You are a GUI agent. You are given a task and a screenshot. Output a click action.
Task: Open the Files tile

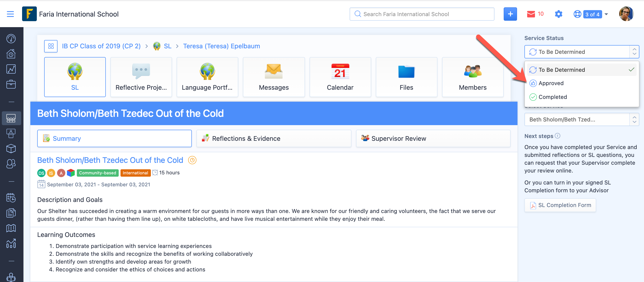(x=406, y=77)
